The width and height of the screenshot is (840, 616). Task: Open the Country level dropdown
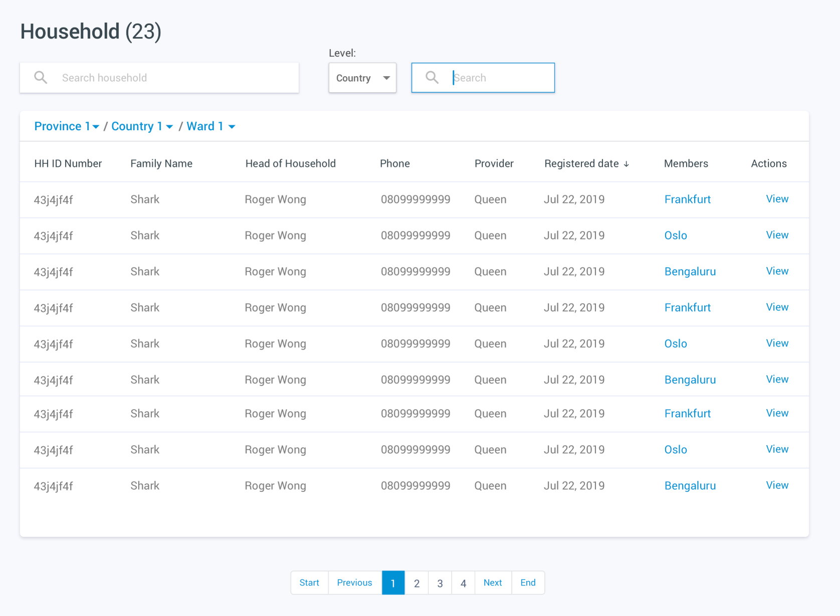(x=362, y=78)
